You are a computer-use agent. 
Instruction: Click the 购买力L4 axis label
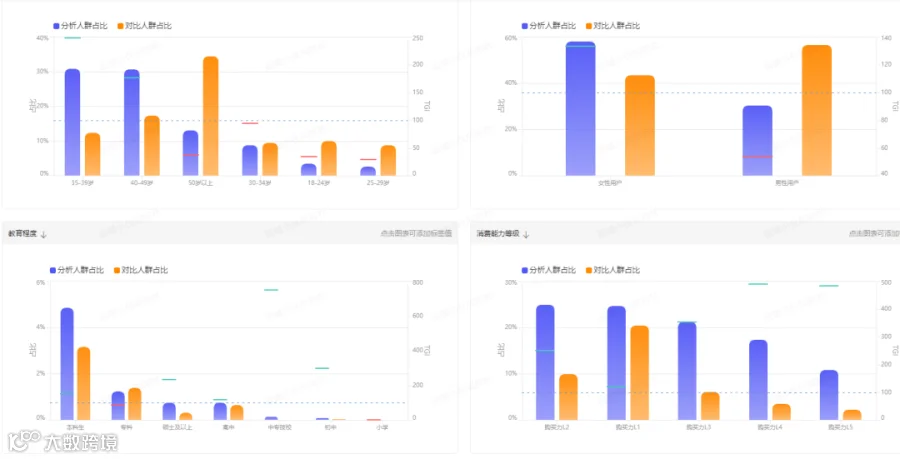click(x=770, y=427)
